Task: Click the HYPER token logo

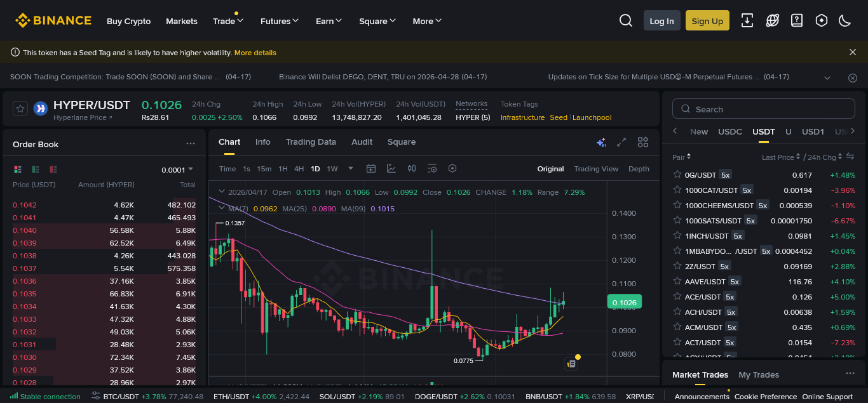Action: click(41, 109)
